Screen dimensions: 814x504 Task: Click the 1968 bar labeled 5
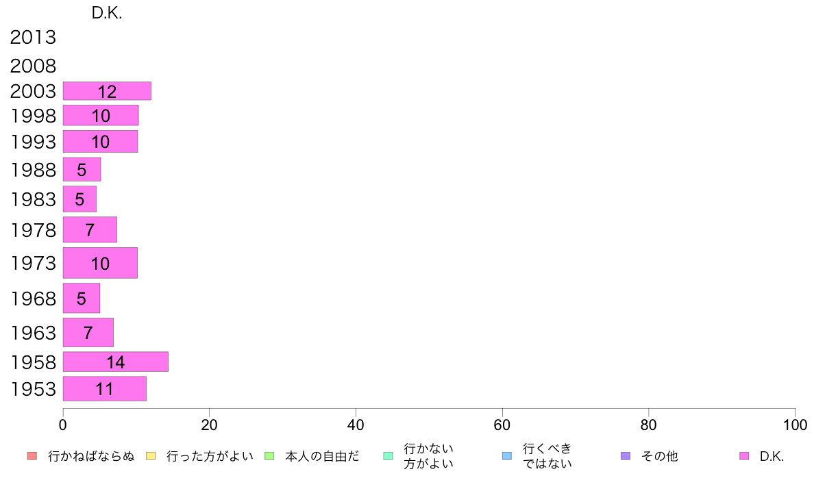pos(82,299)
